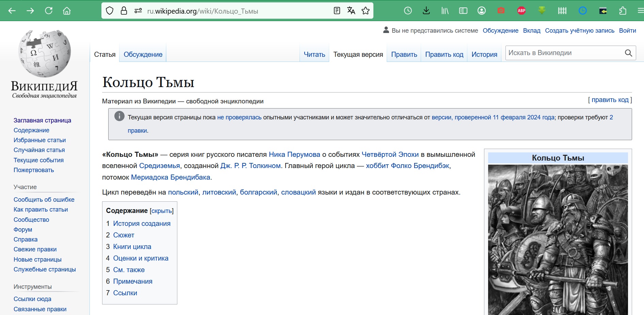Click the AdBlock Plus extension icon
This screenshot has height=315, width=644.
(521, 11)
